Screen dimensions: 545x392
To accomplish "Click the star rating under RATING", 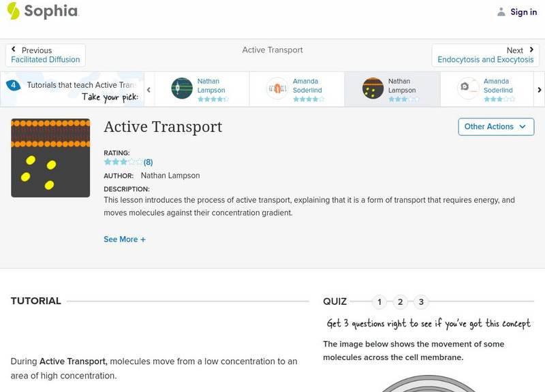I will click(x=123, y=162).
